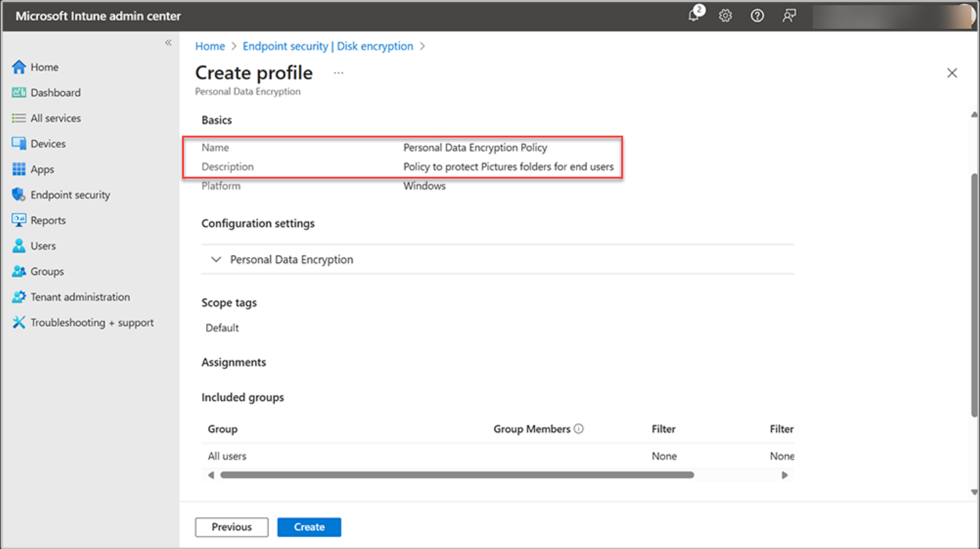This screenshot has width=980, height=549.
Task: Select Endpoint security in the sidebar
Action: [70, 194]
